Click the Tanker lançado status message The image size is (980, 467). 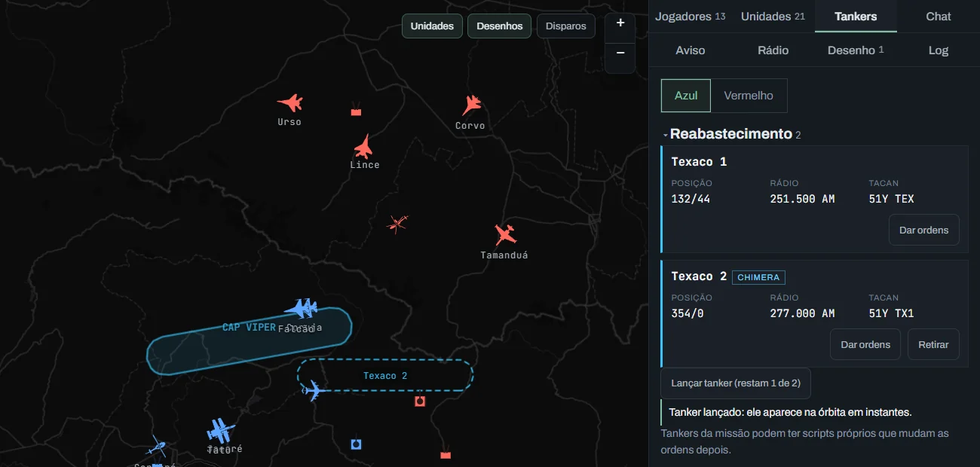(x=790, y=412)
